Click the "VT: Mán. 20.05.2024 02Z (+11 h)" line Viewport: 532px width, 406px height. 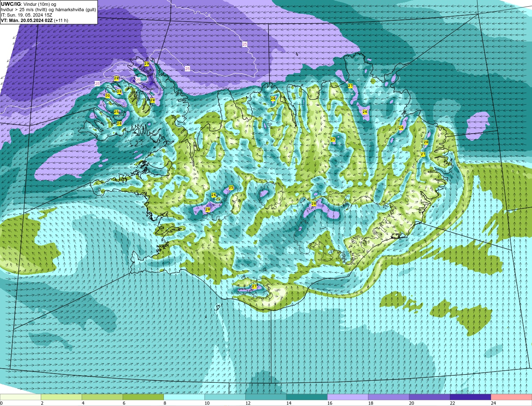click(x=34, y=20)
